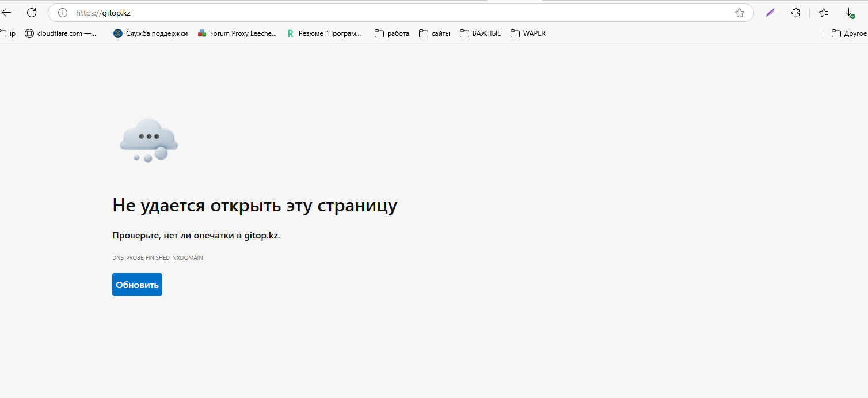Open the Резюме "Програм..." bookmark
868x398 pixels.
[325, 33]
